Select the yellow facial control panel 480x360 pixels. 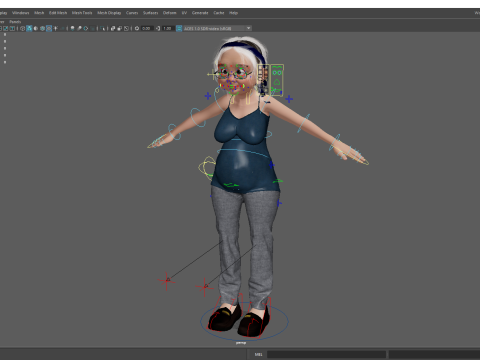(x=277, y=80)
